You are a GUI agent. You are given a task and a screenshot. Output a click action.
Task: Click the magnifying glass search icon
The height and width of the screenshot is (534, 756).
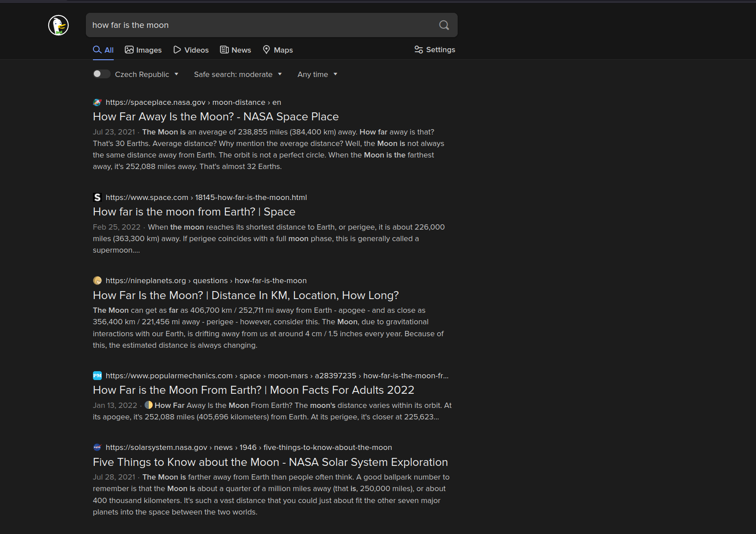tap(444, 25)
